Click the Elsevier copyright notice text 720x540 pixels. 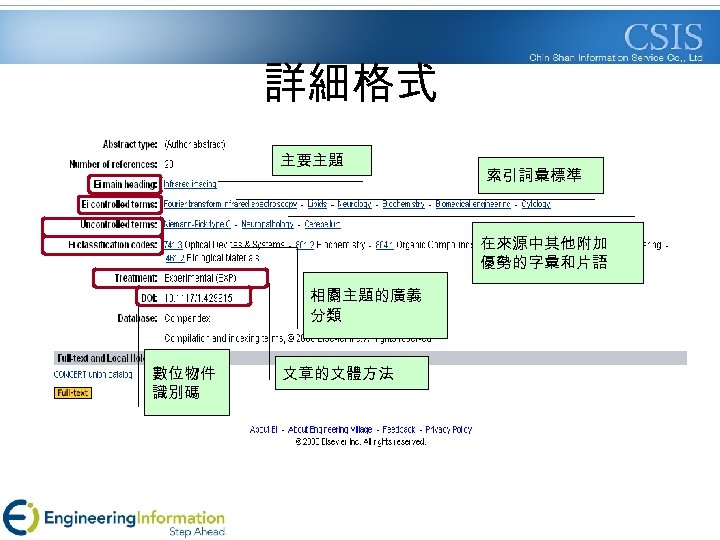[x=361, y=442]
